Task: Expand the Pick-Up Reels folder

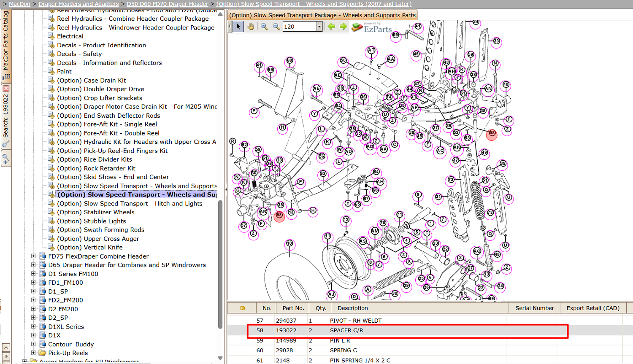Action: (x=33, y=353)
